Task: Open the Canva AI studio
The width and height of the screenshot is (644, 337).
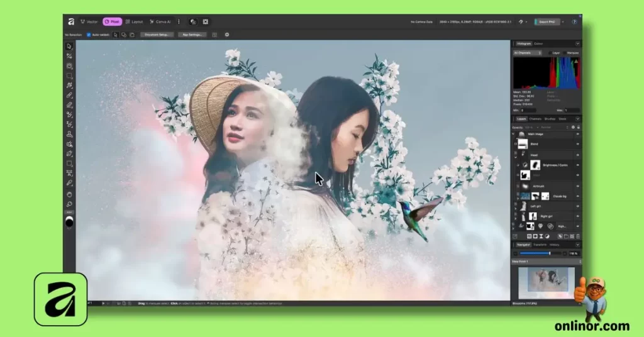Action: click(x=160, y=22)
